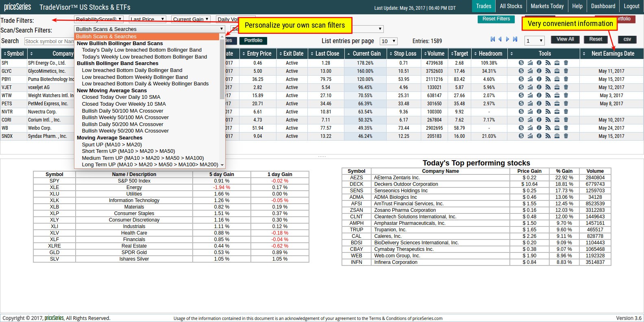This screenshot has width=644, height=322.
Task: Click the dropdown list scrollbar thumb
Action: click(222, 69)
